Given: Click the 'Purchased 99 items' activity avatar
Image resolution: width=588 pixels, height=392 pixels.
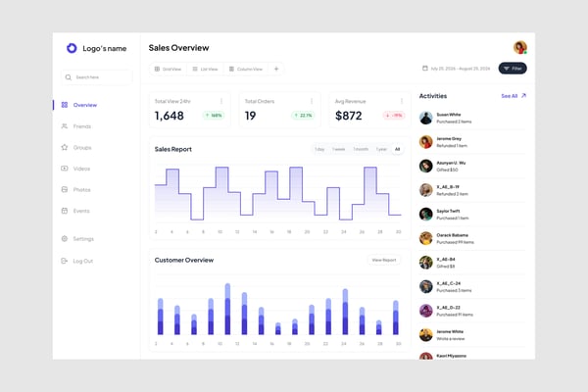Looking at the screenshot, I should tap(426, 238).
